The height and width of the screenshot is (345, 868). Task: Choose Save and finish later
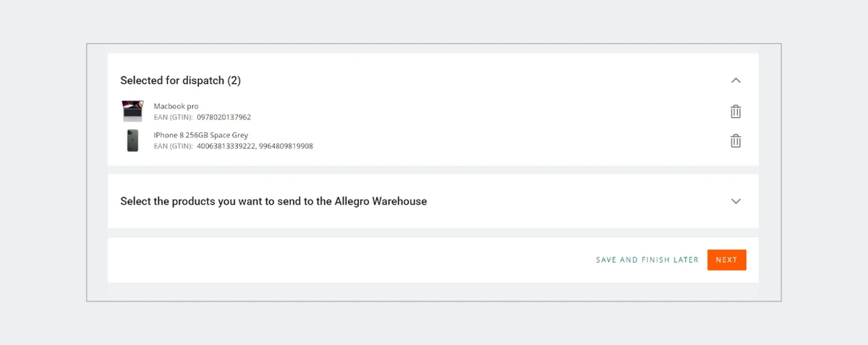coord(647,260)
